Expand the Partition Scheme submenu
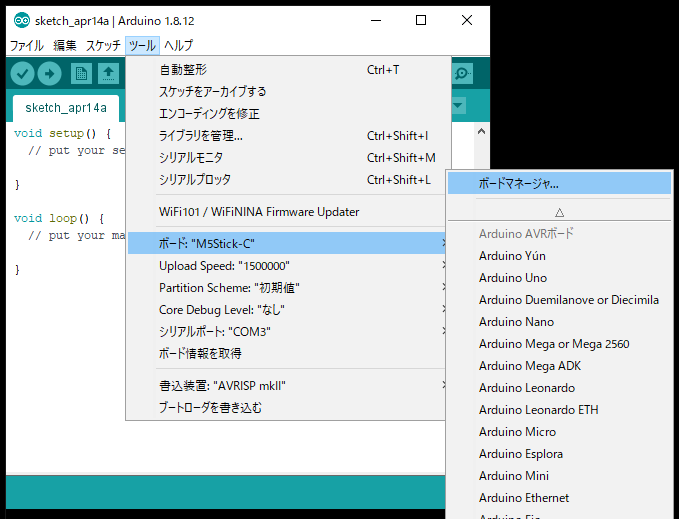Image resolution: width=679 pixels, height=519 pixels. pos(286,288)
